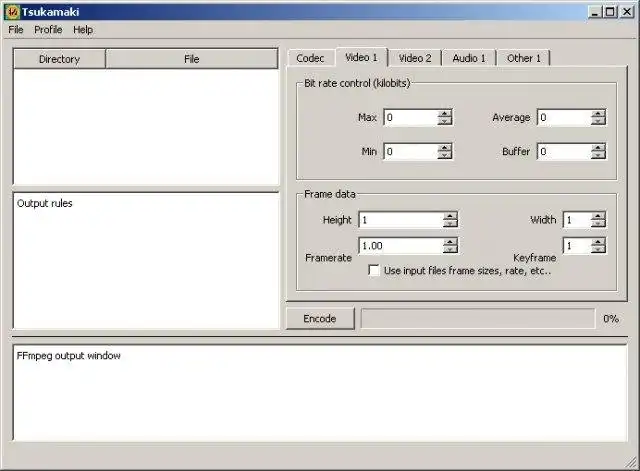Decrease Framerate with down arrow
The image size is (640, 471).
(450, 249)
